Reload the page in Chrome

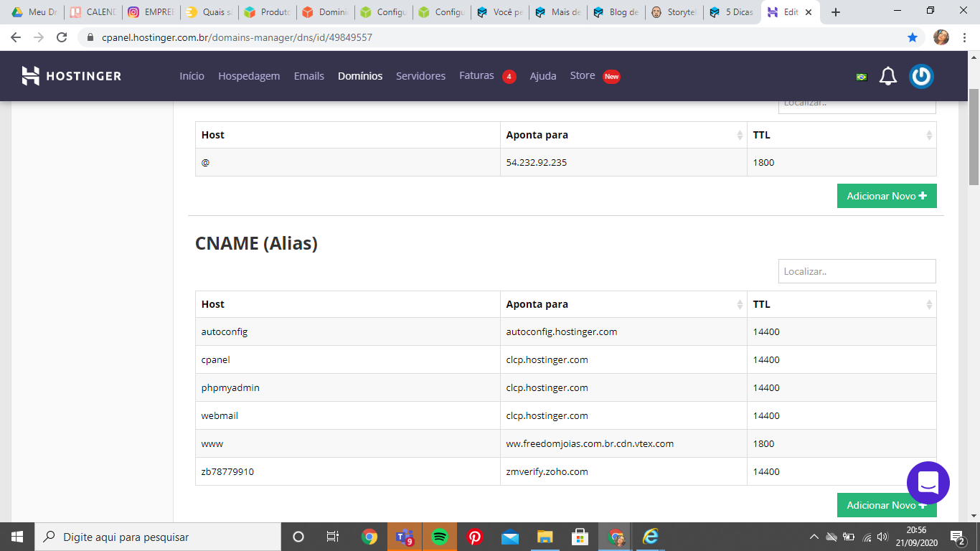(62, 37)
